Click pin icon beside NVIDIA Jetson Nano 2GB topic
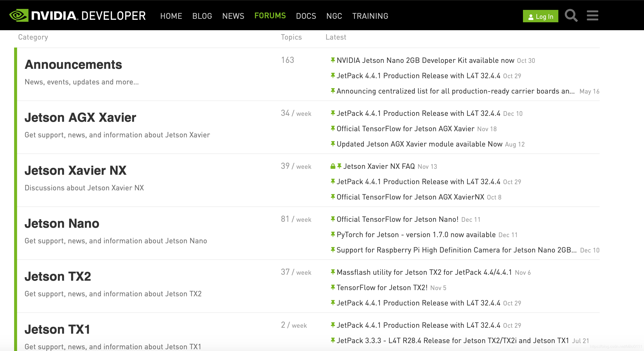Viewport: 644px width, 351px height. (333, 60)
